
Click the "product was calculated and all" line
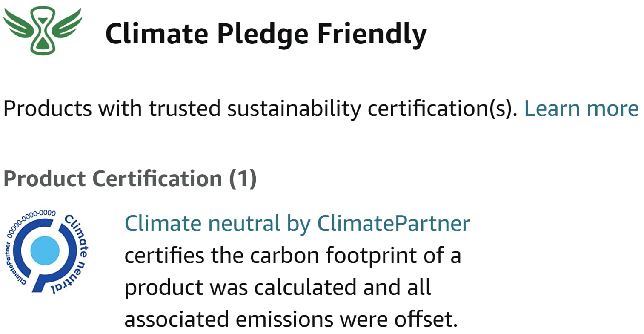(x=278, y=288)
